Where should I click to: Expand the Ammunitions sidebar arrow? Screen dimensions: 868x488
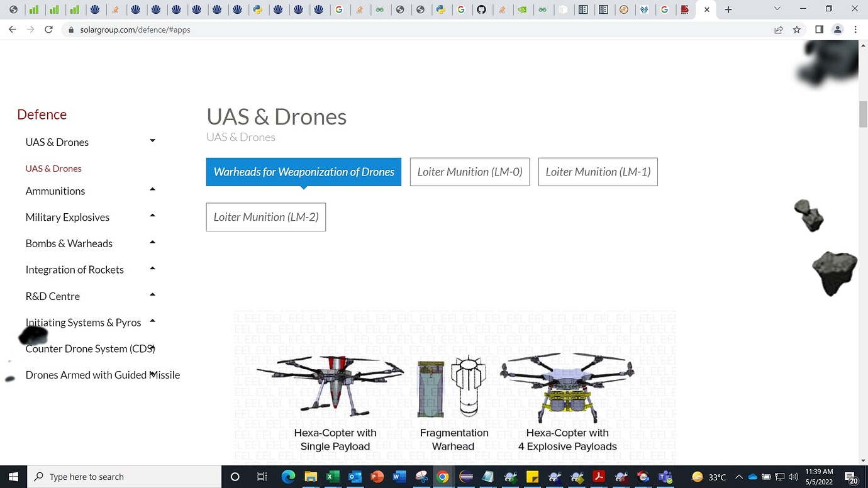pos(152,189)
